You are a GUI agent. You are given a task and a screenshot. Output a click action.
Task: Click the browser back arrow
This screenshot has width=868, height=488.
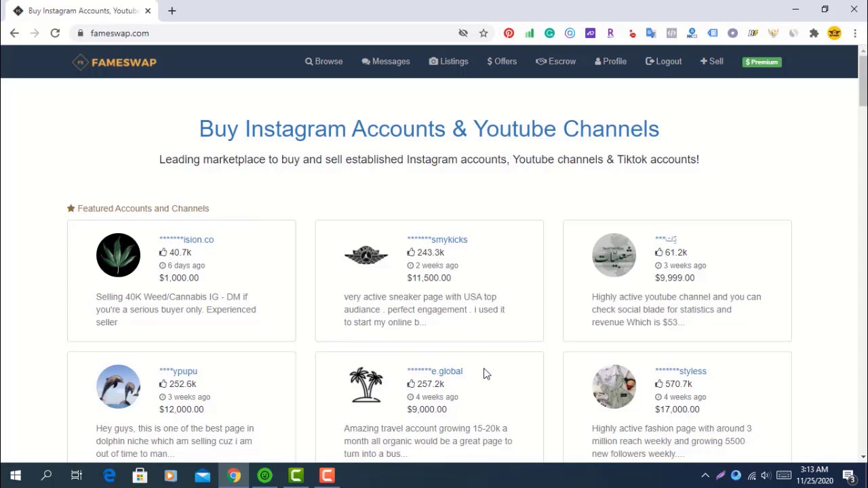(x=14, y=33)
